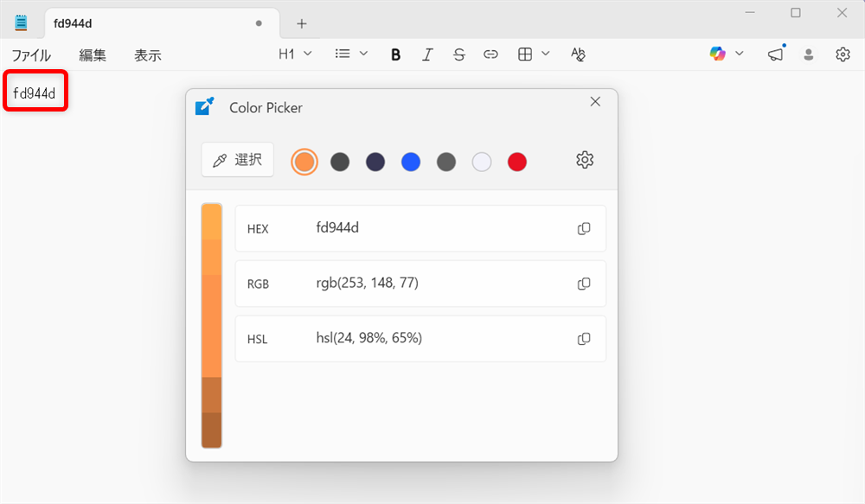This screenshot has width=865, height=504.
Task: Open the H1 heading style dropdown
Action: click(294, 54)
